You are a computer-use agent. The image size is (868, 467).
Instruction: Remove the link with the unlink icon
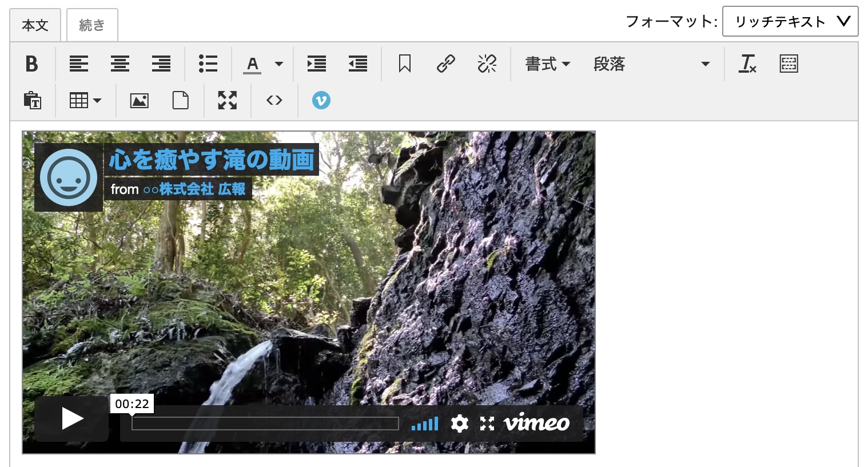coord(487,64)
